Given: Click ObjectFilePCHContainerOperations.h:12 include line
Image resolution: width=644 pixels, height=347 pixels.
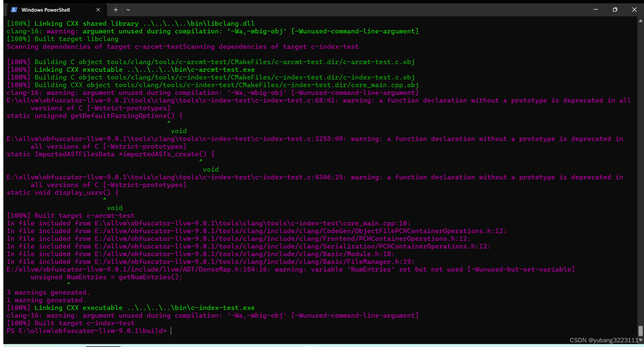Looking at the screenshot, I should tap(257, 231).
